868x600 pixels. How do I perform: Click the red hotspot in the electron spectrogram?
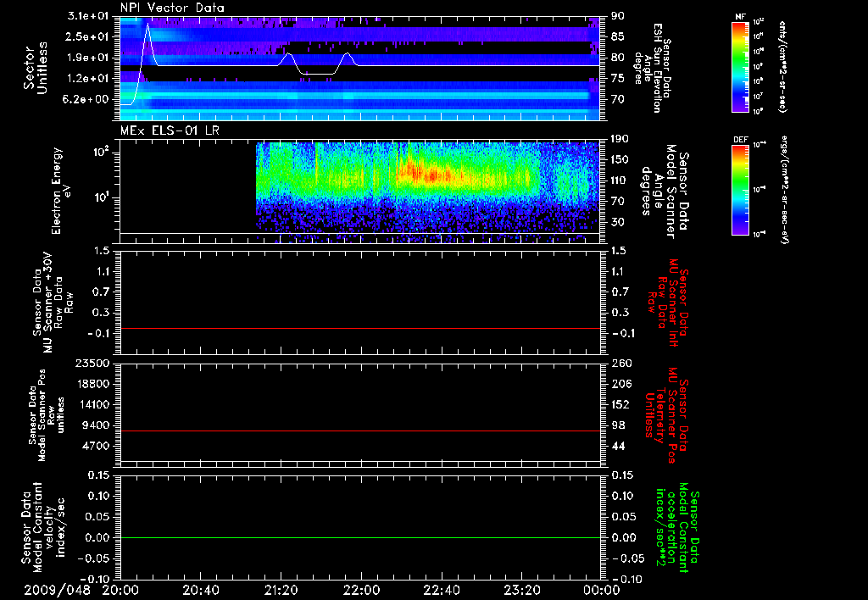[431, 175]
